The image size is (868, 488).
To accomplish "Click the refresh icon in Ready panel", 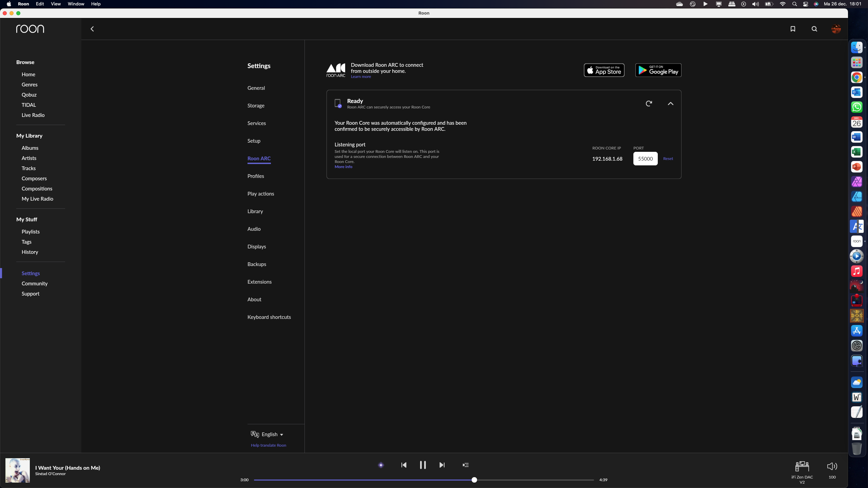I will click(x=649, y=103).
